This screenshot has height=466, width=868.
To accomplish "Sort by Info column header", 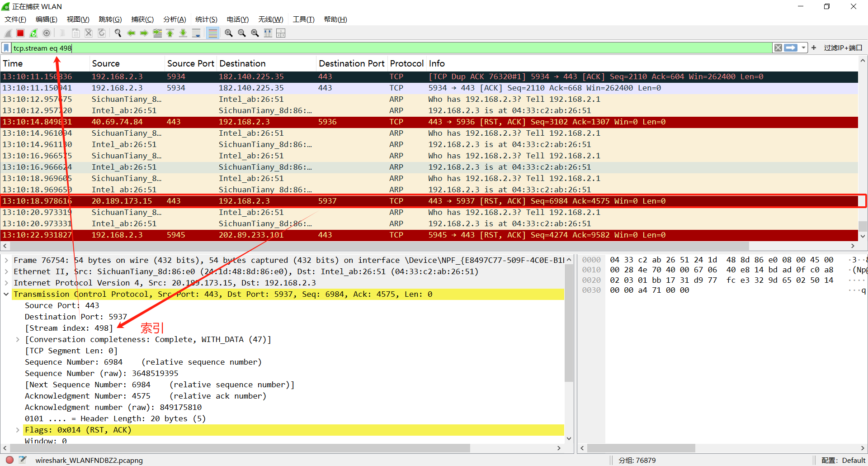I will [642, 64].
